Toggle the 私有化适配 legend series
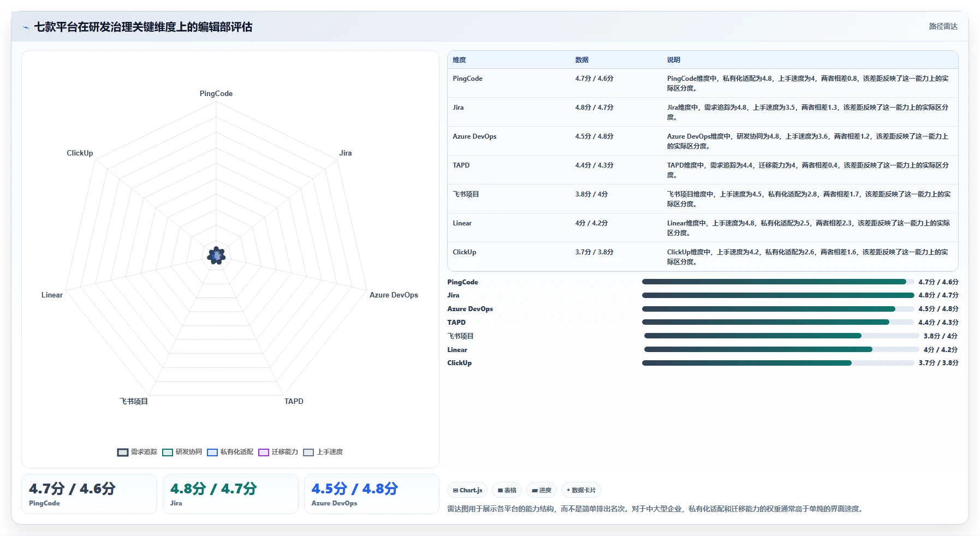 (230, 452)
